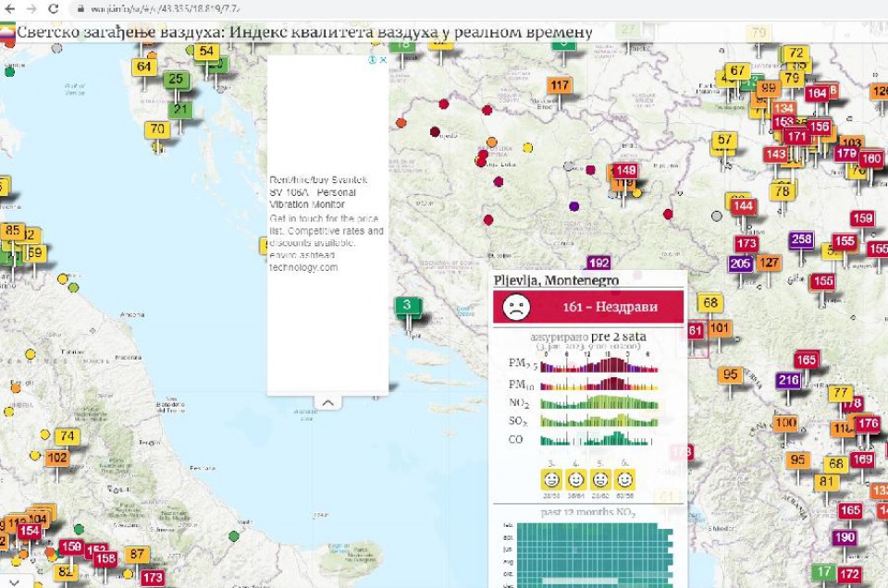Reload the page with the refresh icon
Screen dimensions: 888x588
[54, 8]
